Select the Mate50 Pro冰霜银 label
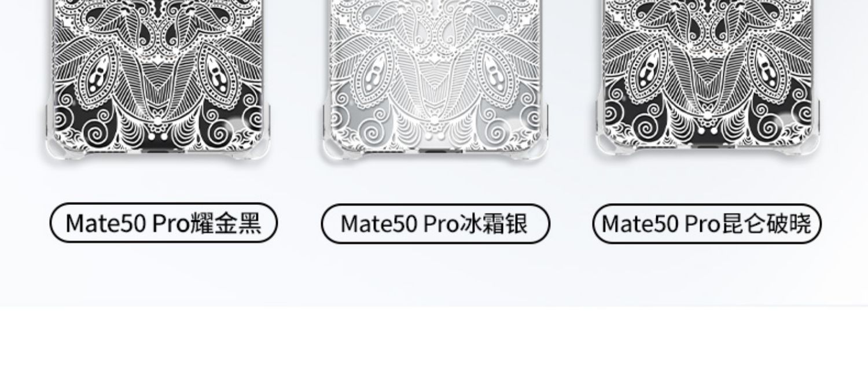Image resolution: width=868 pixels, height=371 pixels. [435, 223]
